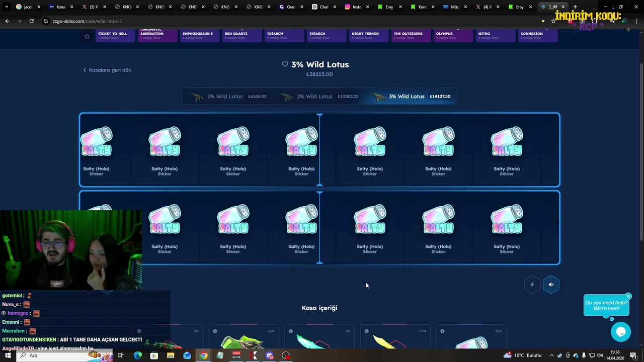The height and width of the screenshot is (362, 644).
Task: Open the Night Terror recent drop
Action: [x=369, y=35]
